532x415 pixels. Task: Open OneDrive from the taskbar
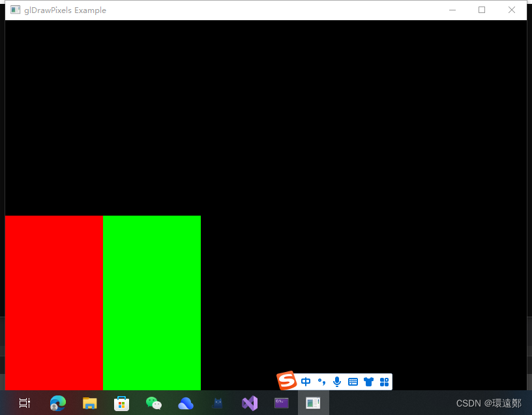pyautogui.click(x=186, y=403)
